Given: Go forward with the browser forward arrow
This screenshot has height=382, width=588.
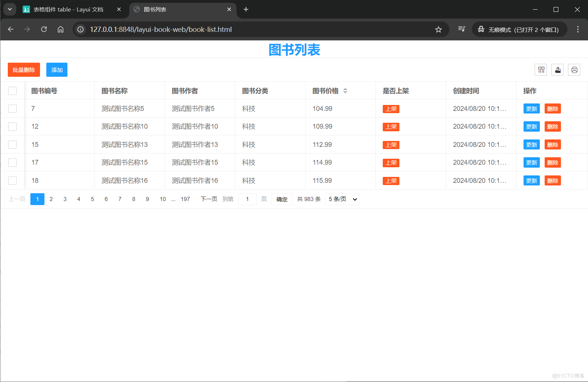Looking at the screenshot, I should coord(27,29).
